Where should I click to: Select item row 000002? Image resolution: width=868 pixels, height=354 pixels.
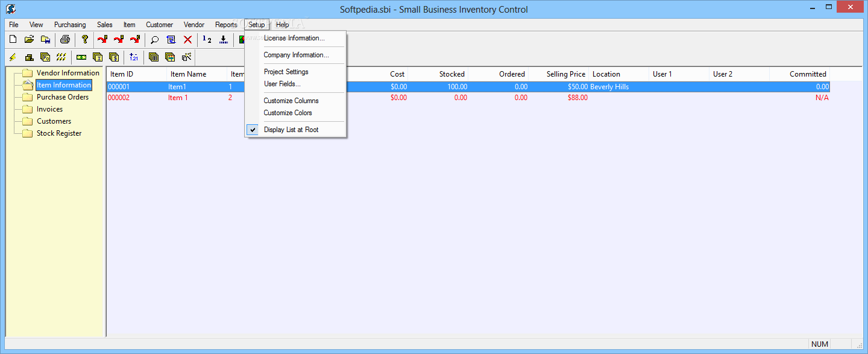pyautogui.click(x=468, y=98)
